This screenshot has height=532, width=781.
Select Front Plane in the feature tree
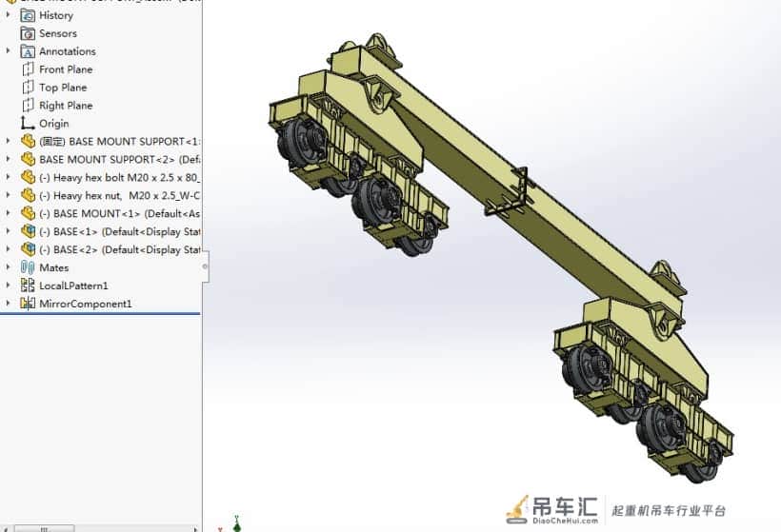click(66, 69)
